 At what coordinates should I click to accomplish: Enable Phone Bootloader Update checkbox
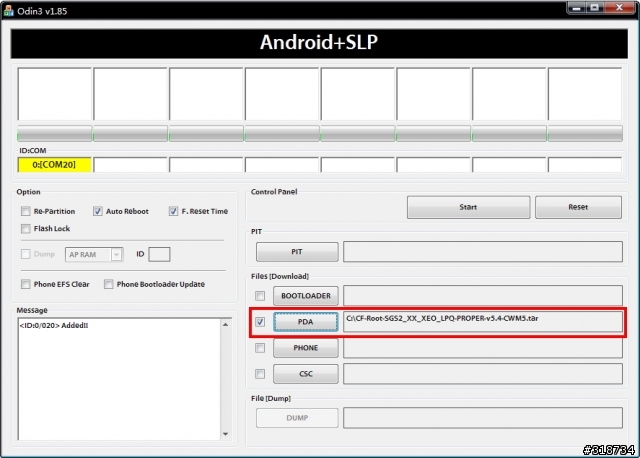[x=109, y=284]
